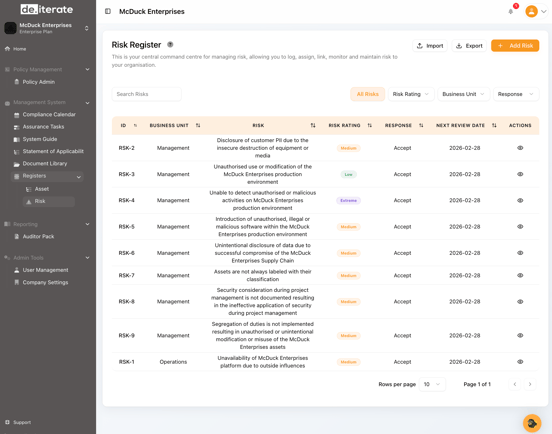The height and width of the screenshot is (434, 552).
Task: View RSK-8 with the eye icon
Action: [520, 302]
